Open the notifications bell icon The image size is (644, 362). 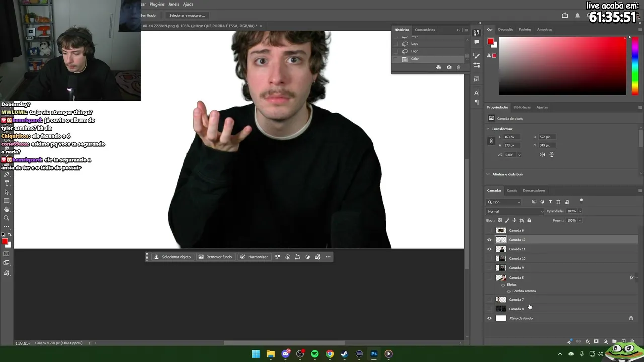point(577,16)
